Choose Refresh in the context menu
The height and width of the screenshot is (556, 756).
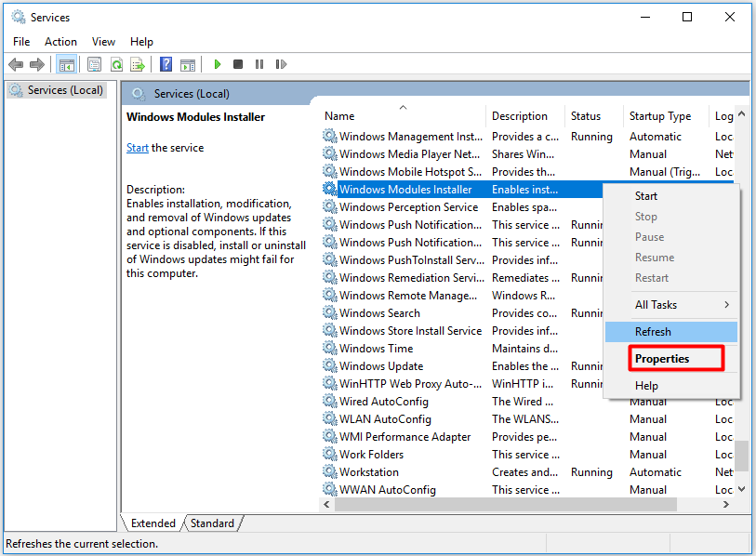pos(671,332)
